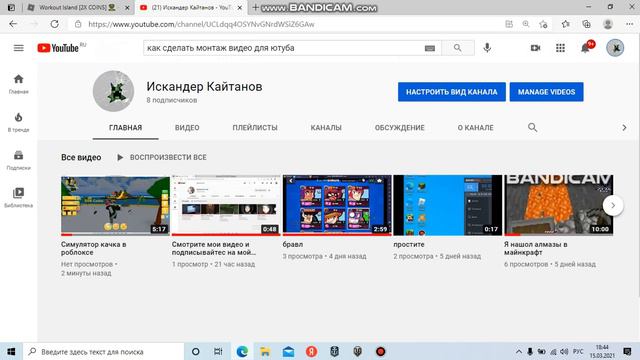Open browser collections icon
This screenshot has width=640, height=360.
click(x=586, y=24)
